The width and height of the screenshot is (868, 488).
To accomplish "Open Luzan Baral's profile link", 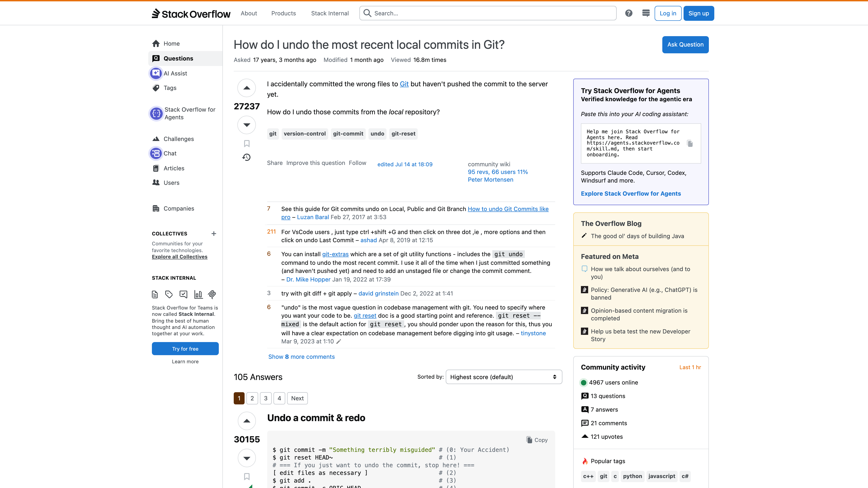I will (x=313, y=217).
